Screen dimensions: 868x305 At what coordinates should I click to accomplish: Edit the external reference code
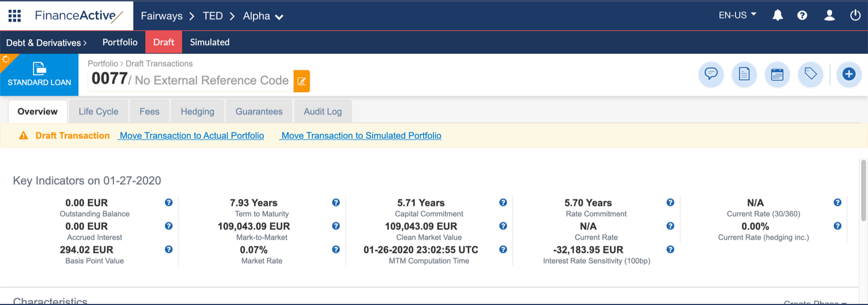click(301, 81)
